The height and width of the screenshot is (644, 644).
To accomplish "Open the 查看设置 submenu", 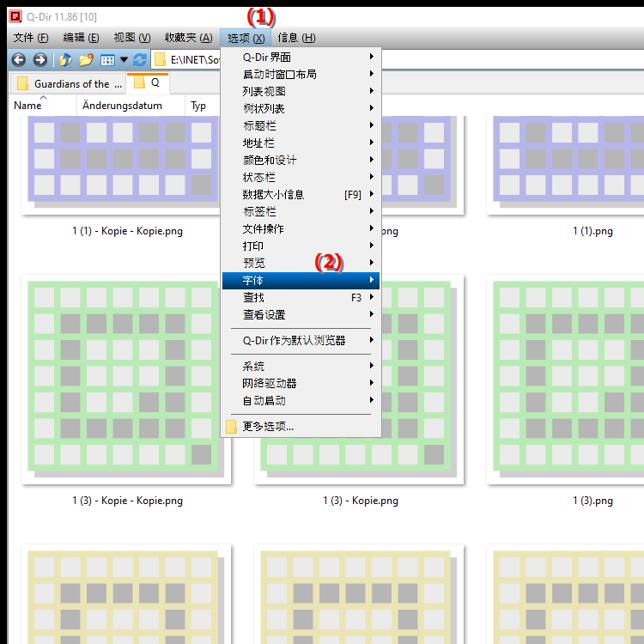I will pyautogui.click(x=301, y=314).
